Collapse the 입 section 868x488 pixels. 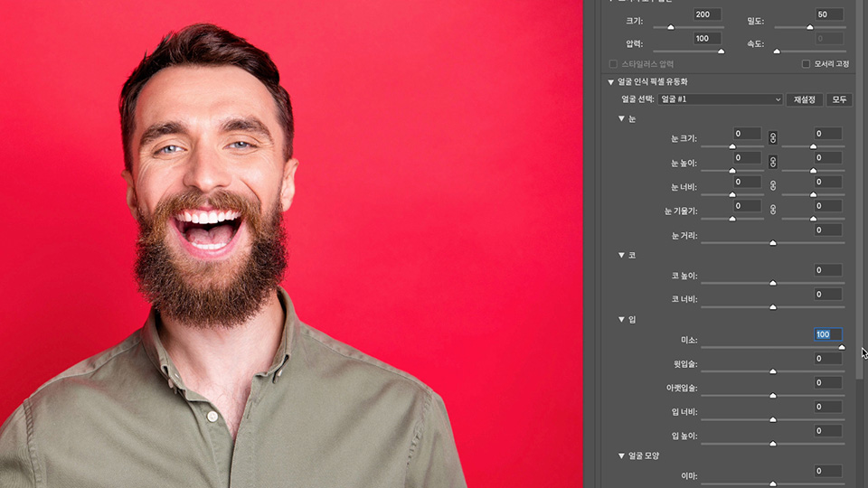pos(621,319)
